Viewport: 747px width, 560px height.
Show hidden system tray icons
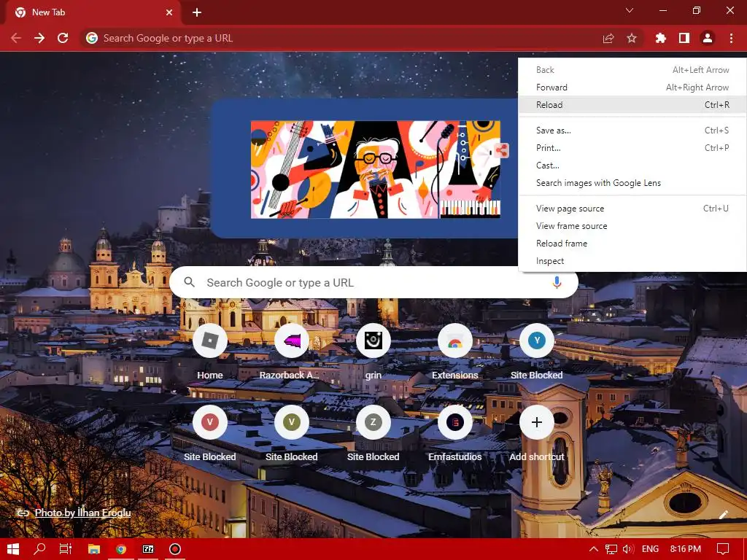click(x=594, y=549)
